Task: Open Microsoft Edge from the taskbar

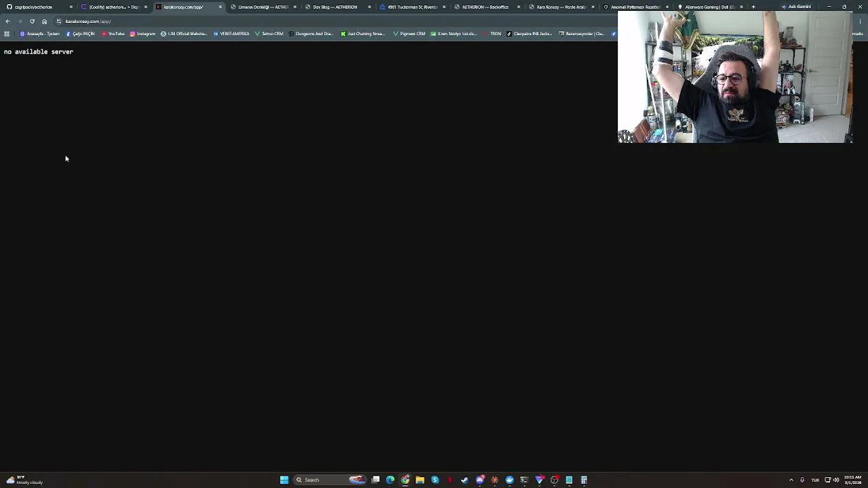Action: pos(390,480)
